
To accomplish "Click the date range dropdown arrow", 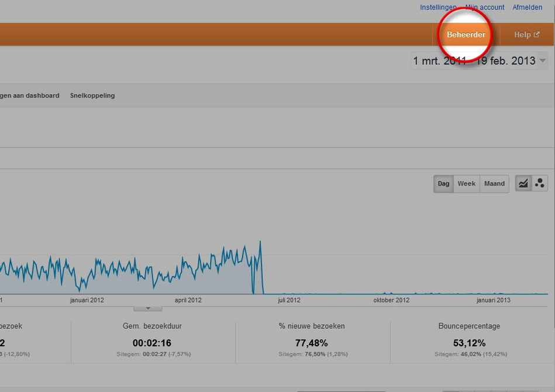I will coord(543,61).
